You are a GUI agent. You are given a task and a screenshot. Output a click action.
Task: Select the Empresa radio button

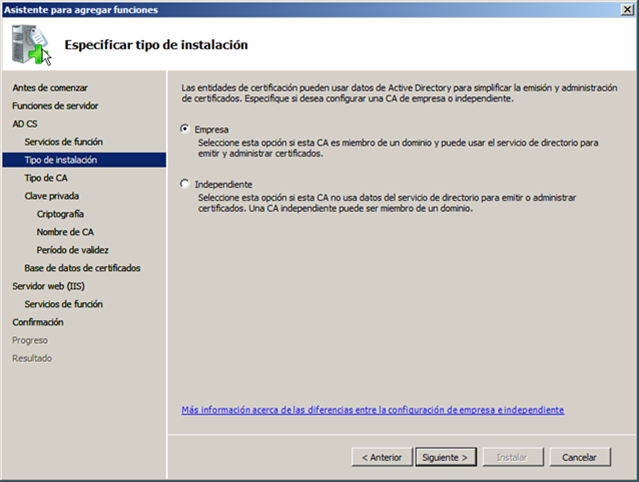pyautogui.click(x=184, y=129)
